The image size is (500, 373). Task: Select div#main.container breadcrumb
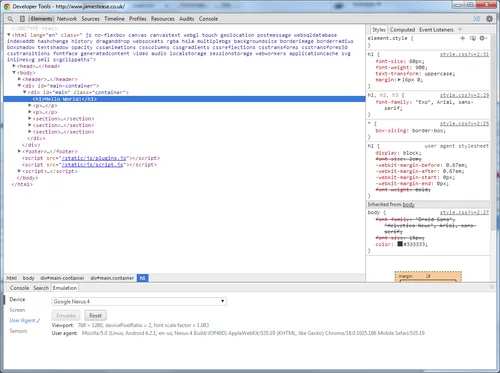coord(112,278)
